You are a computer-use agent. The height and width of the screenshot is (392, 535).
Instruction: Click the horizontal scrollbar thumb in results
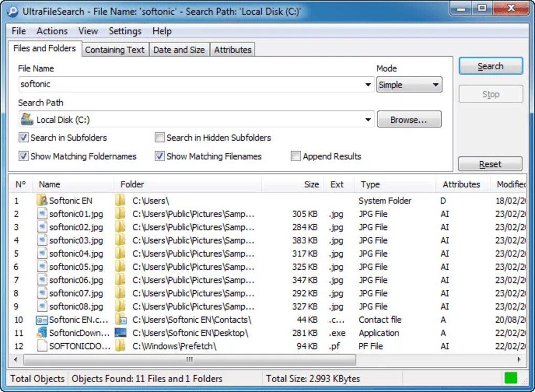(x=190, y=359)
